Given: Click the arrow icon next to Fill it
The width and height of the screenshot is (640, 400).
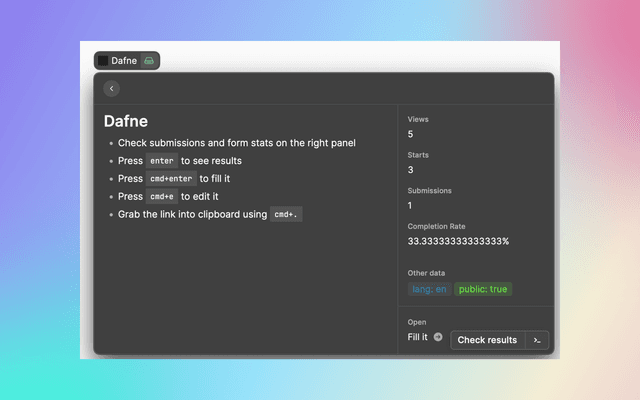Looking at the screenshot, I should coord(438,337).
